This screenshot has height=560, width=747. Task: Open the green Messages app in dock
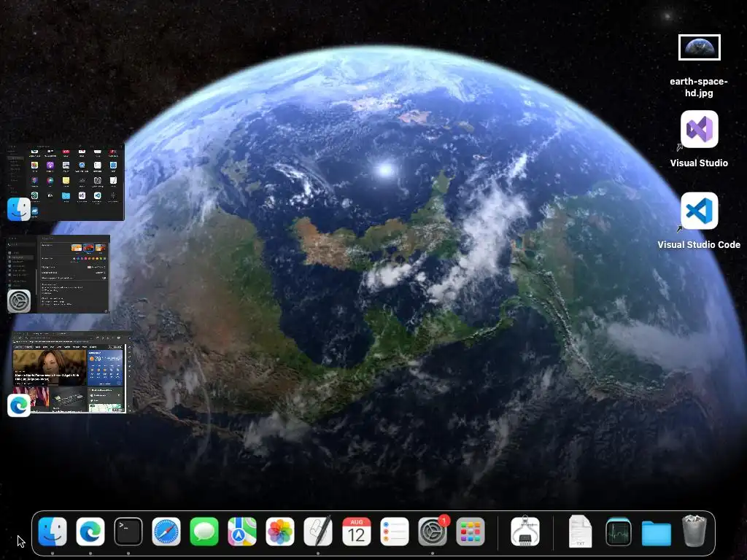(x=204, y=532)
